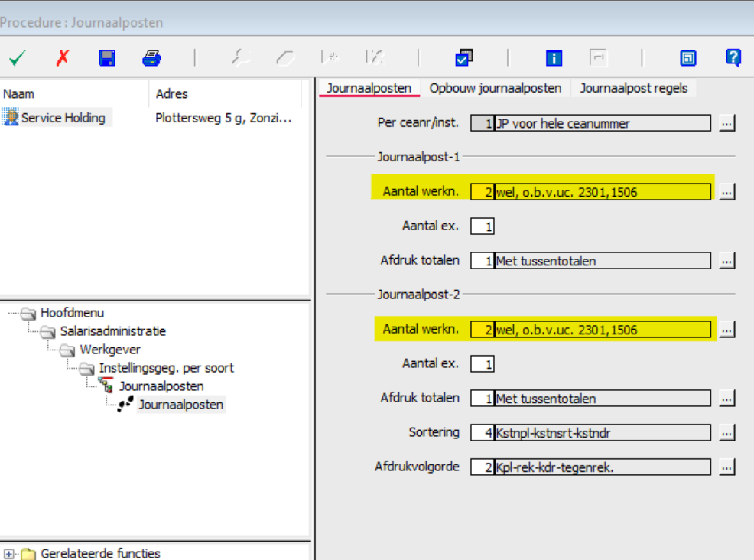Click the Afdrukvolgorde field Kpl-rek-kdr-tegenrek.
The width and height of the screenshot is (754, 560).
(x=590, y=467)
